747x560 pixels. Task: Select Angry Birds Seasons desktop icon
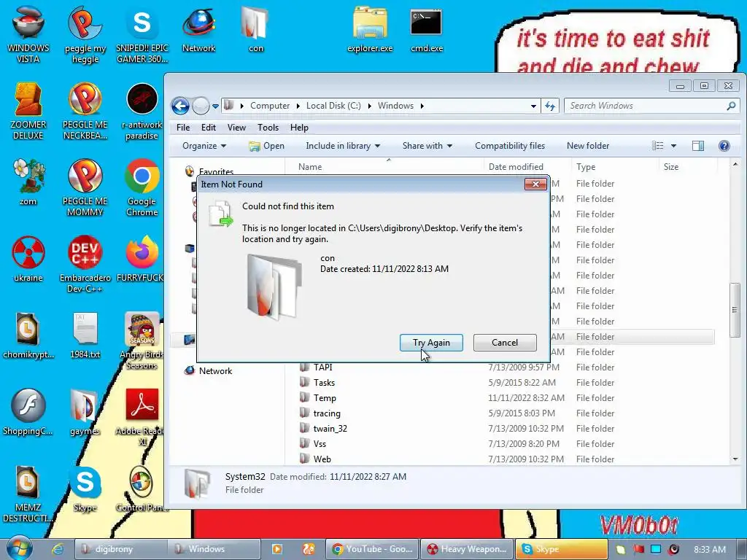pyautogui.click(x=142, y=341)
